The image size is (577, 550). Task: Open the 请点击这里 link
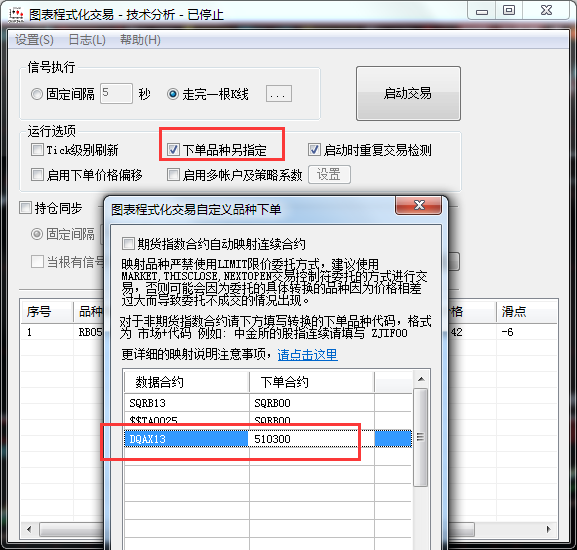point(307,355)
